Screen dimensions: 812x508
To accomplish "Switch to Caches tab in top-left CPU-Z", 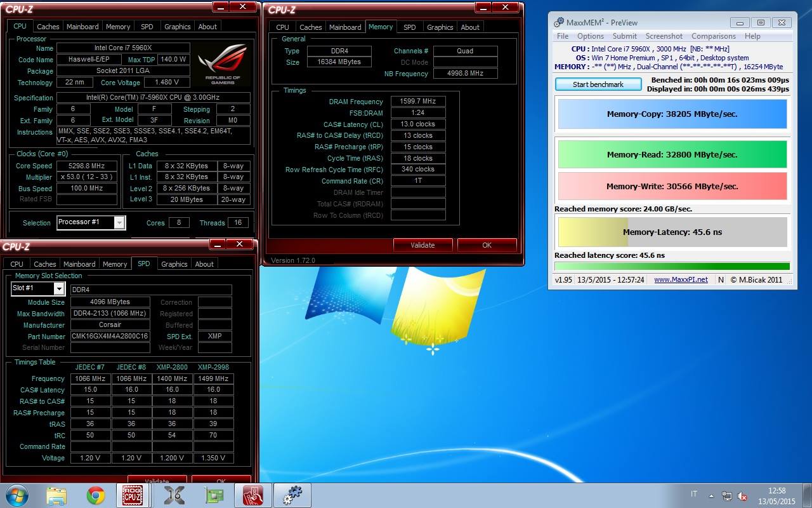I will coord(48,27).
